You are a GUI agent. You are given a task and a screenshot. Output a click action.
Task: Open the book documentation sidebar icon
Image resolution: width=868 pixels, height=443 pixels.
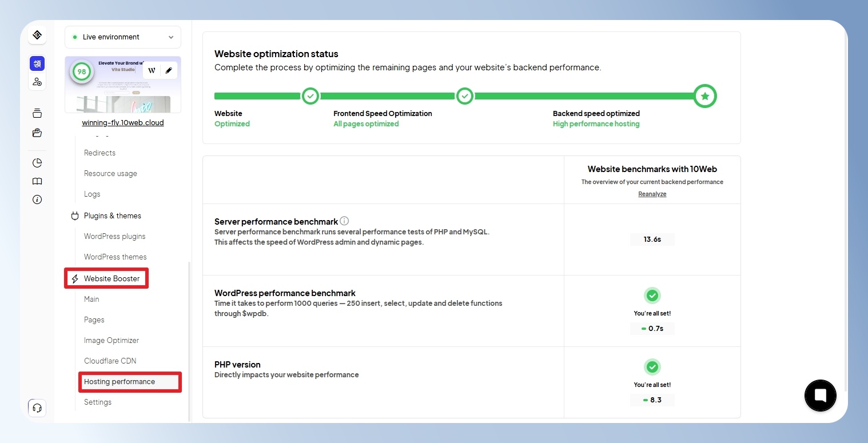pyautogui.click(x=37, y=181)
